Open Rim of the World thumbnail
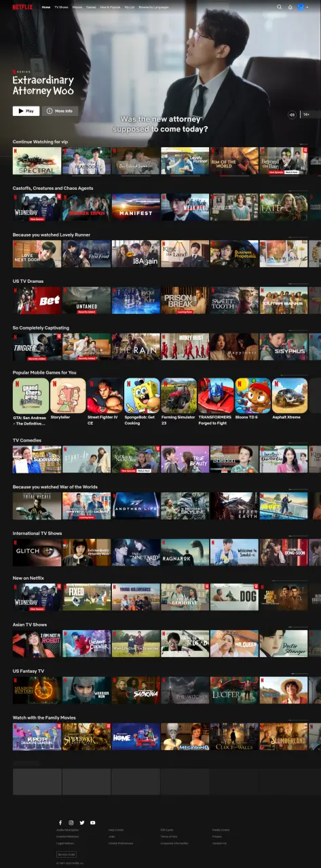The width and height of the screenshot is (321, 868). [234, 161]
